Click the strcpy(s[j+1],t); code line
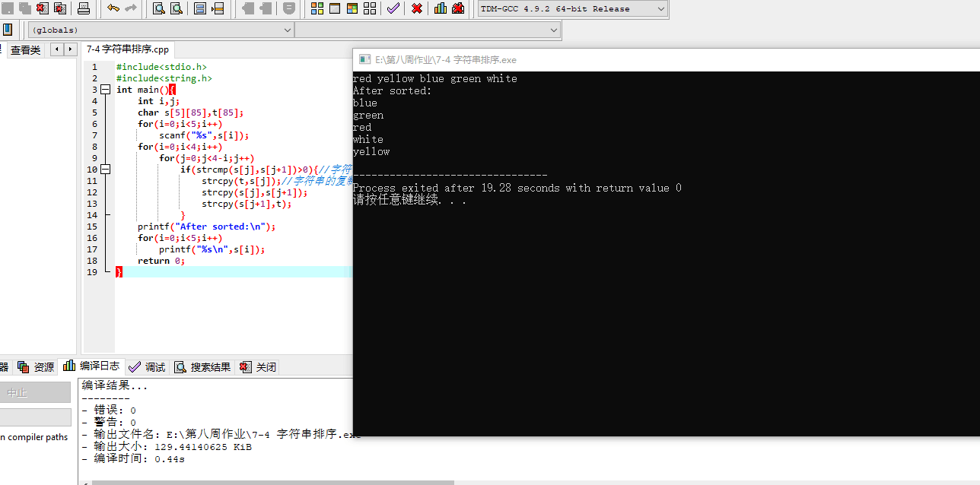The height and width of the screenshot is (485, 980). tap(247, 204)
